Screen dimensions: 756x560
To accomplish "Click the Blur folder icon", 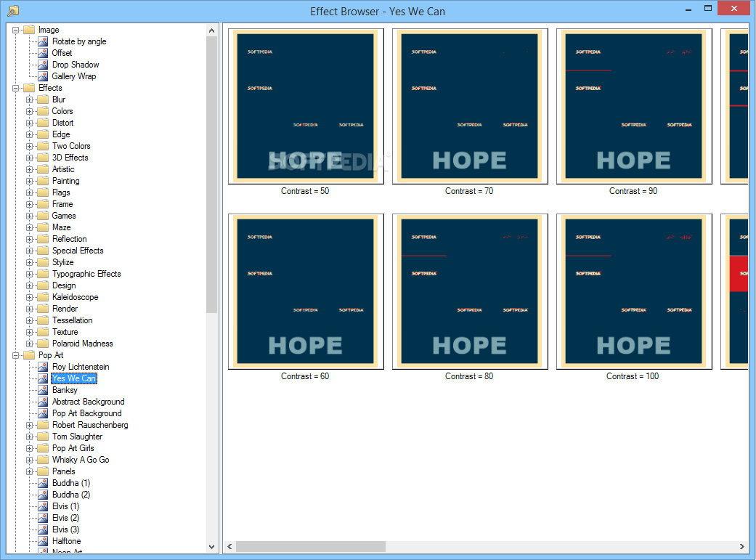I will pyautogui.click(x=43, y=100).
